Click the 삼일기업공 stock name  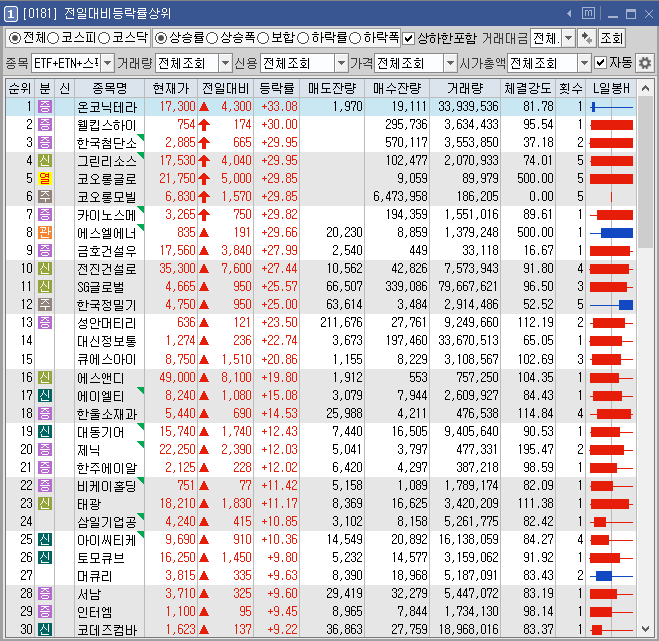[107, 522]
